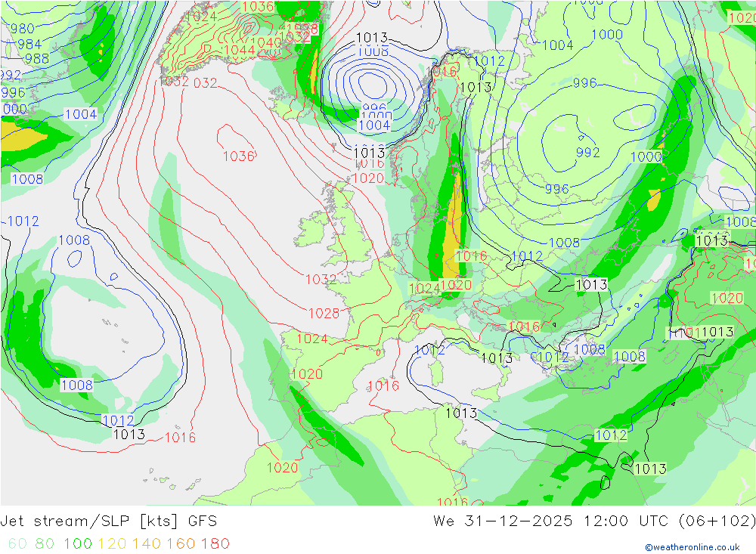Click the 'We 31-12-2025 12:00 UTC' date text

tap(550, 522)
